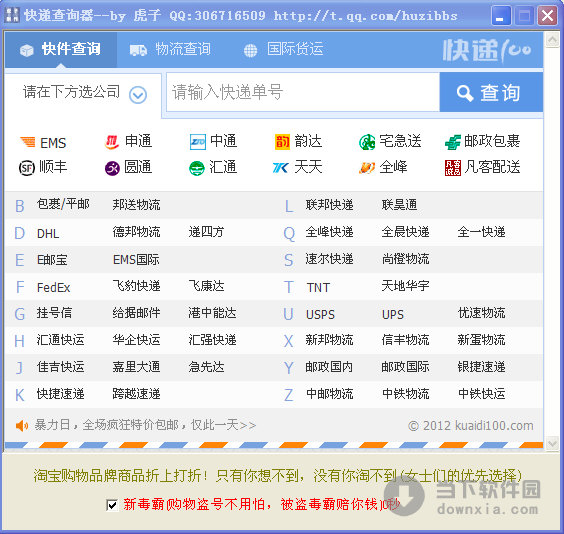Click the 申通 company logo icon
Image resolution: width=564 pixels, height=534 pixels.
(112, 142)
